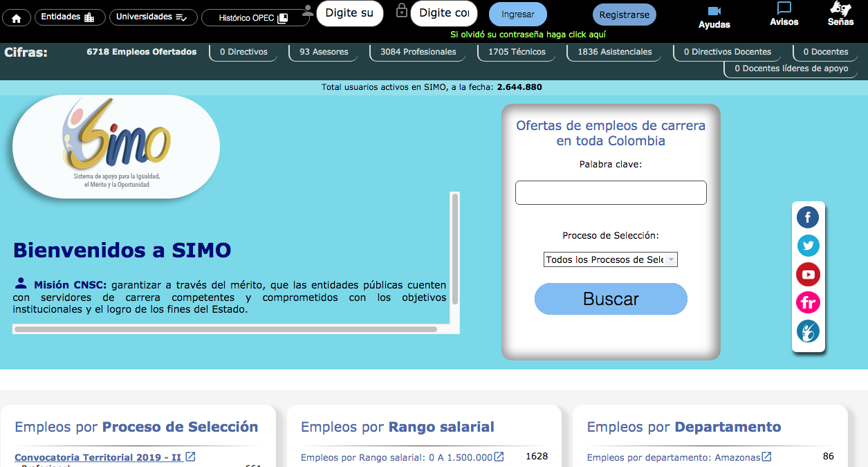Open the forgot password link
The image size is (868, 467).
coord(528,34)
